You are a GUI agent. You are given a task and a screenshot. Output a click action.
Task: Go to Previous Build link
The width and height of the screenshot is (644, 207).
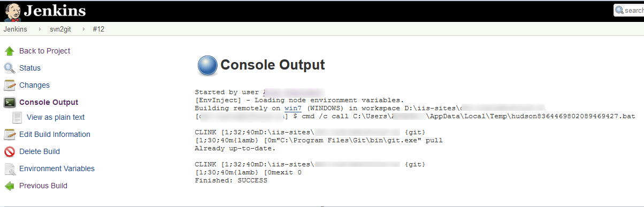[x=43, y=186]
